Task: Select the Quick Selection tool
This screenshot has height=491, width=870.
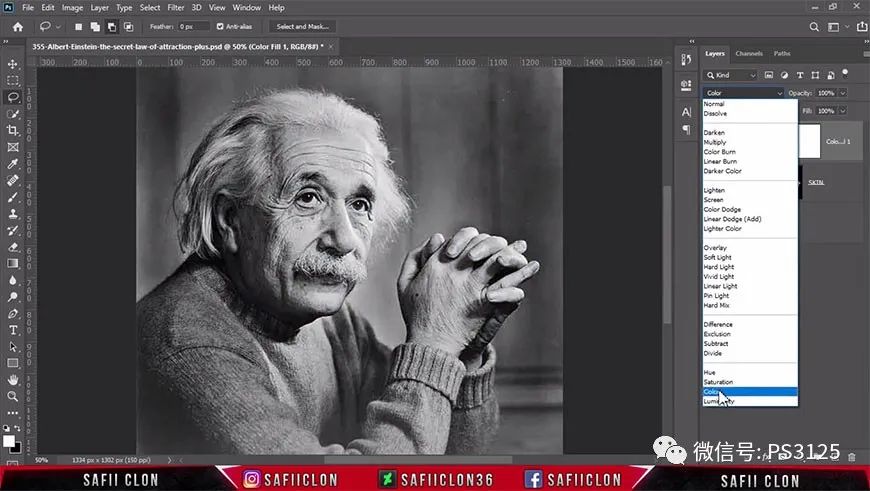Action: [x=13, y=114]
